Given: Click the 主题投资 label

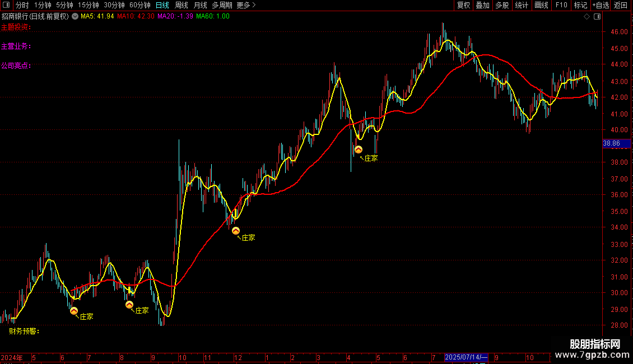Looking at the screenshot, I should pyautogui.click(x=16, y=27).
